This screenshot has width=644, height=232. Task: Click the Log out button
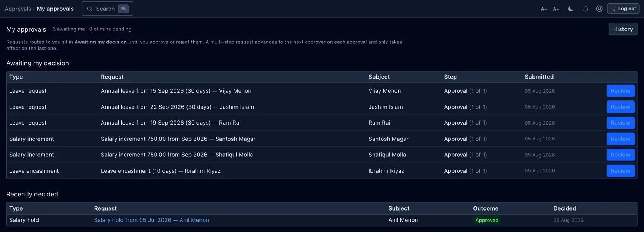(623, 9)
